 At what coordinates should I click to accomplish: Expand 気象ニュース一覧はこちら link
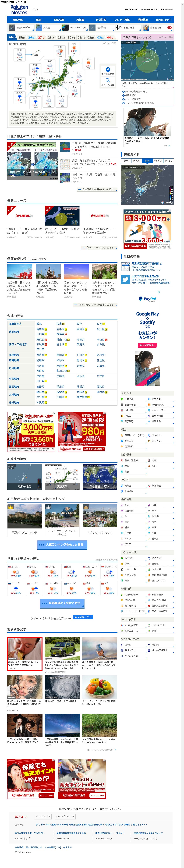tap(99, 247)
